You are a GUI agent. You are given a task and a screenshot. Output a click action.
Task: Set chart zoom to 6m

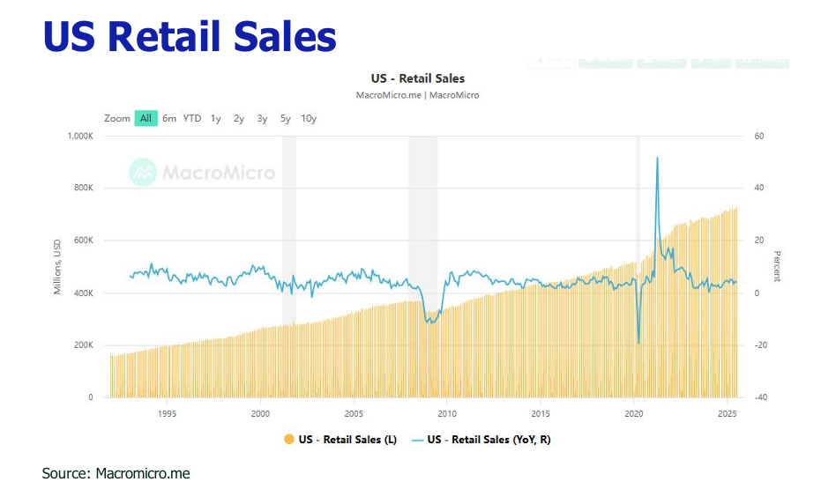tap(169, 119)
